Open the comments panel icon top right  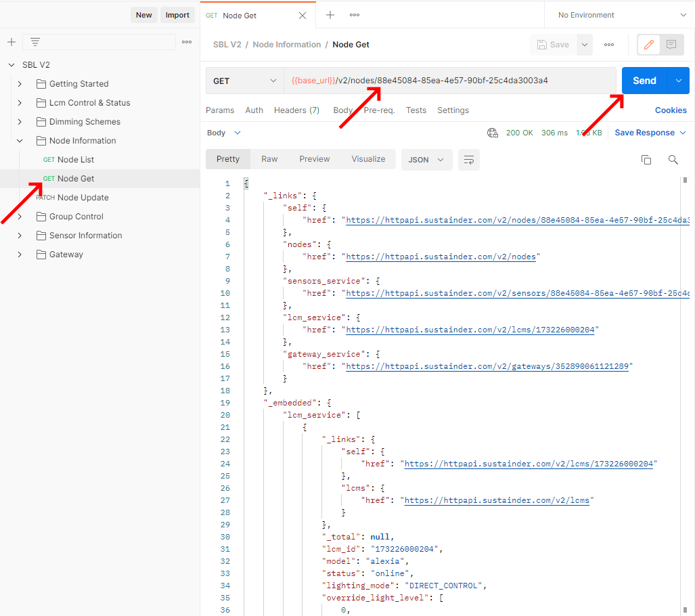(671, 44)
